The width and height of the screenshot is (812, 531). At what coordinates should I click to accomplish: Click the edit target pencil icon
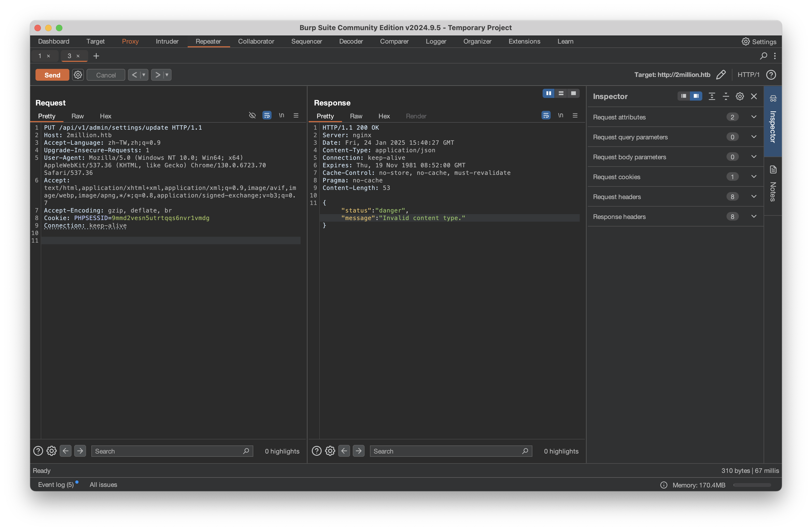pos(721,75)
